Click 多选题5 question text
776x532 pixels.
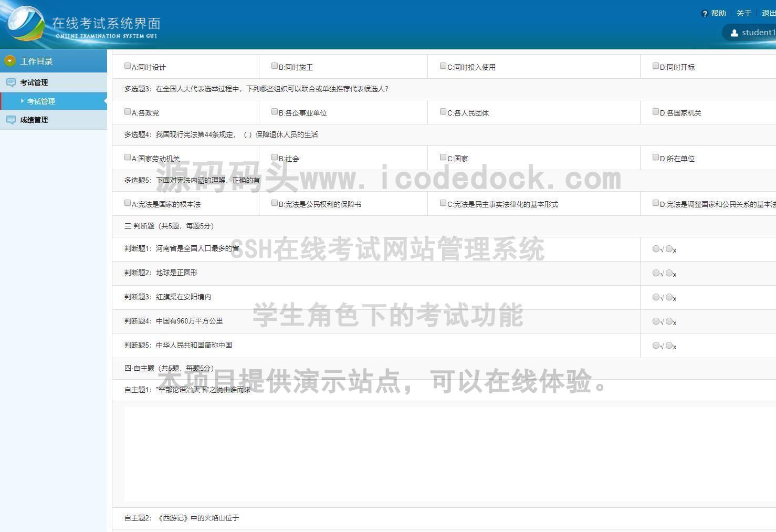(x=192, y=180)
